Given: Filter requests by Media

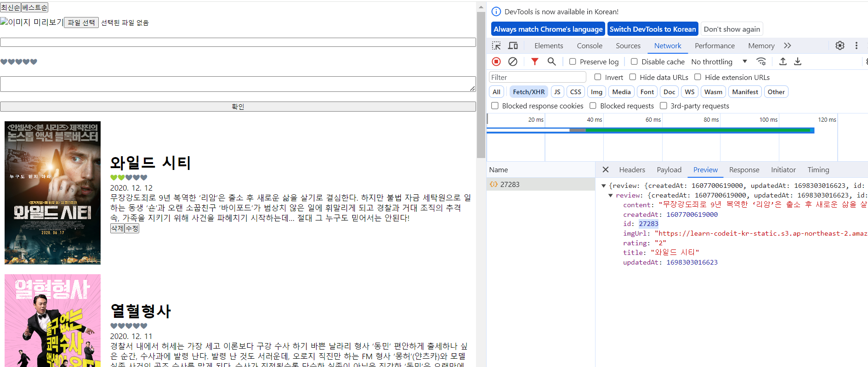Looking at the screenshot, I should click(x=621, y=92).
